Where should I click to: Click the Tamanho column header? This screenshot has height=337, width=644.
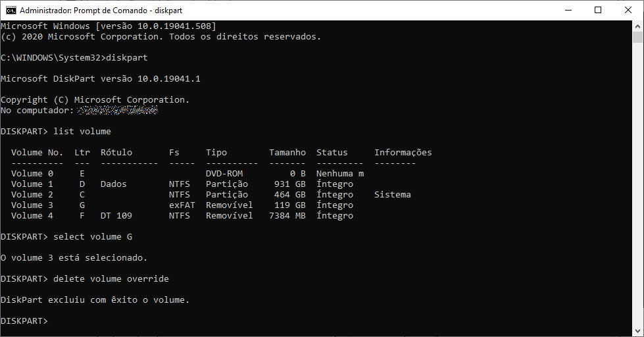pyautogui.click(x=287, y=153)
